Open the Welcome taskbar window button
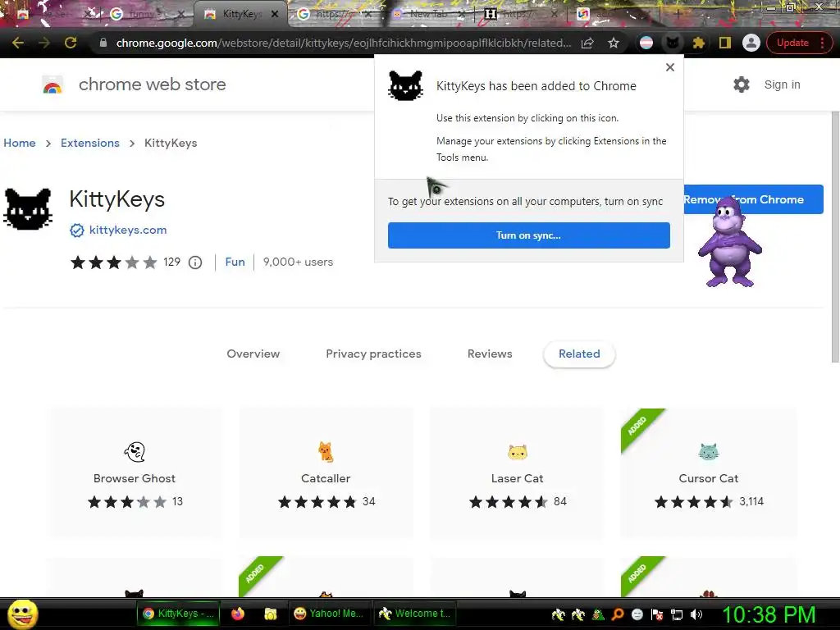Viewport: 840px width, 630px height. click(414, 614)
